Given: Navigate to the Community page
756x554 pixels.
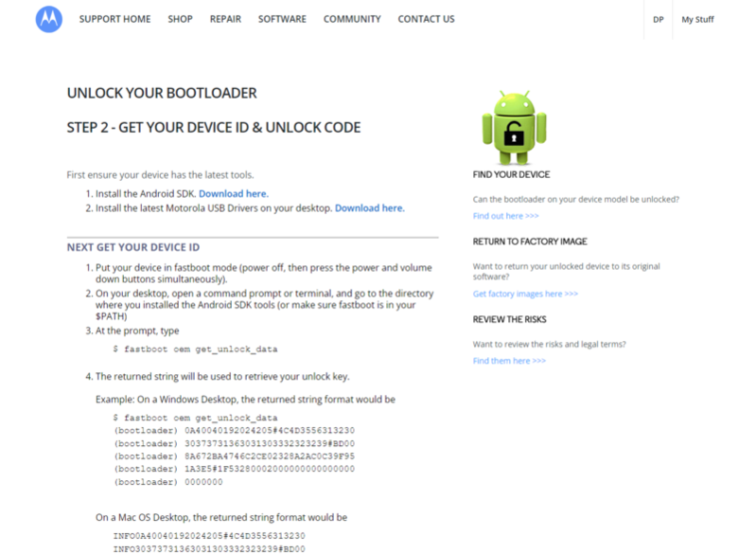Looking at the screenshot, I should point(352,19).
